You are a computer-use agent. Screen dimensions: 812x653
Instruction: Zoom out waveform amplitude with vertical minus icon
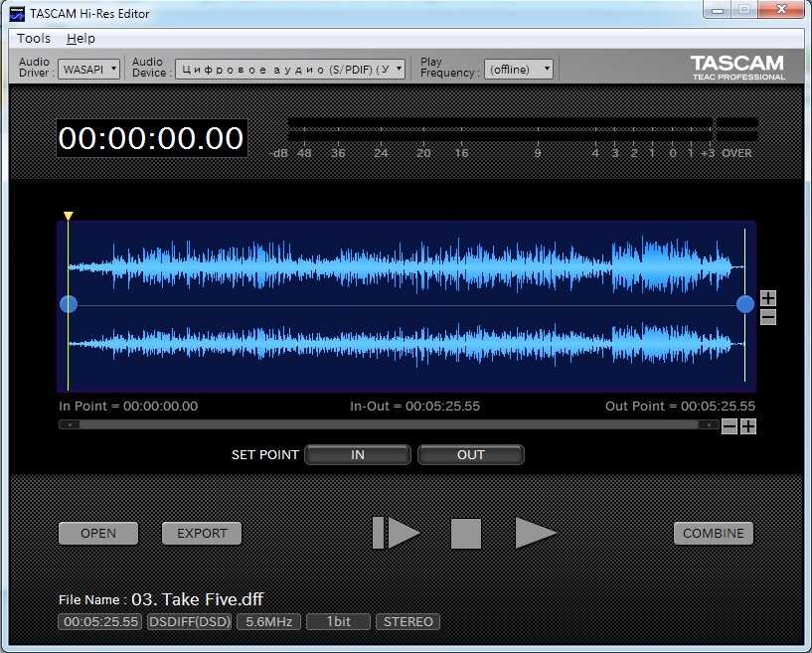(768, 317)
